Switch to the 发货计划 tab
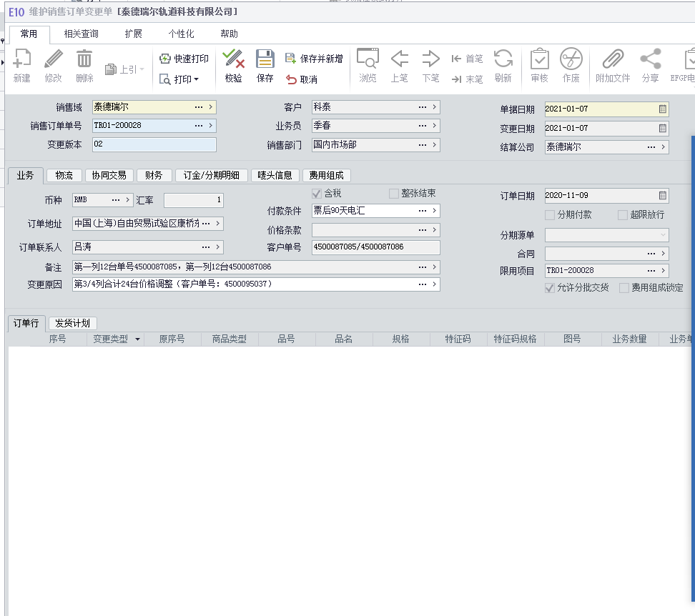 (x=72, y=323)
